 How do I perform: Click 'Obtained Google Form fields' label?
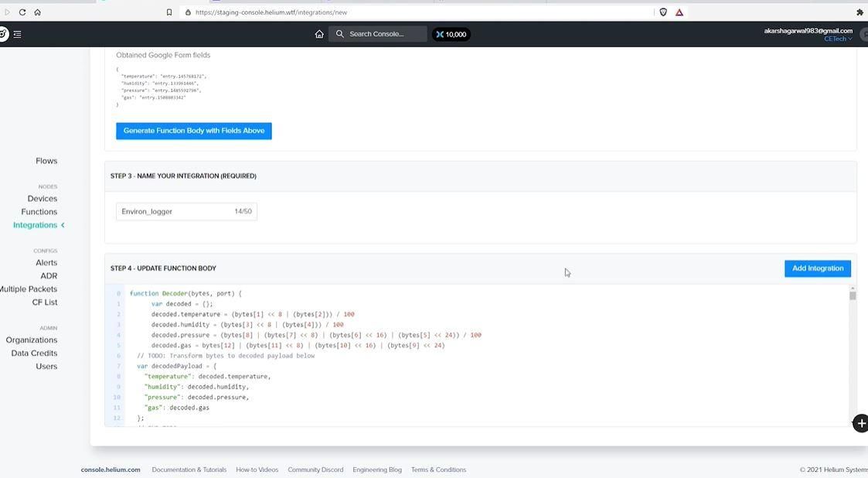(x=163, y=55)
